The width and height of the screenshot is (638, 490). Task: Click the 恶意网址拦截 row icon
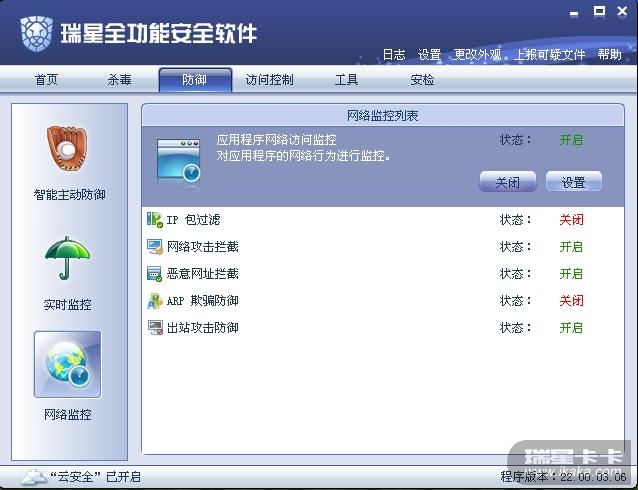pos(155,274)
